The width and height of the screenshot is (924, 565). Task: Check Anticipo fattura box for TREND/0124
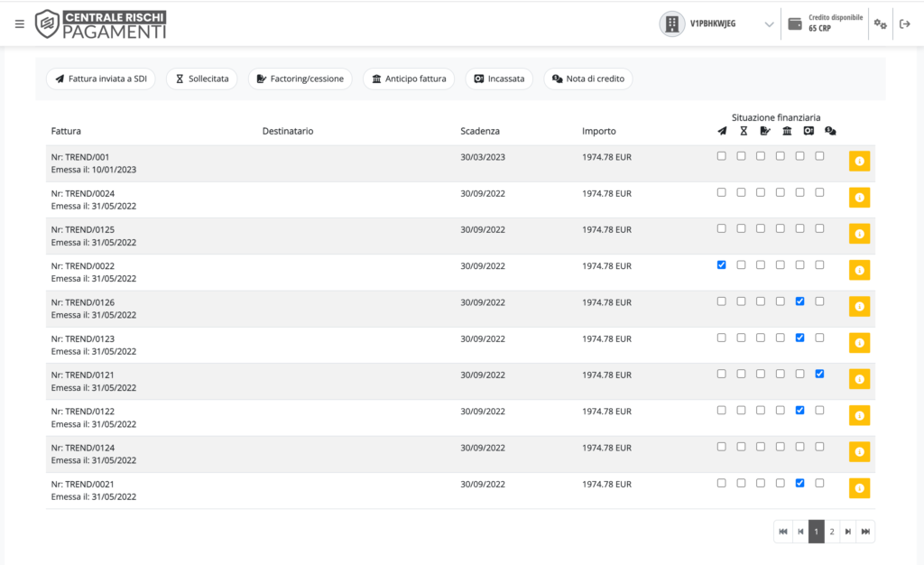coord(781,447)
